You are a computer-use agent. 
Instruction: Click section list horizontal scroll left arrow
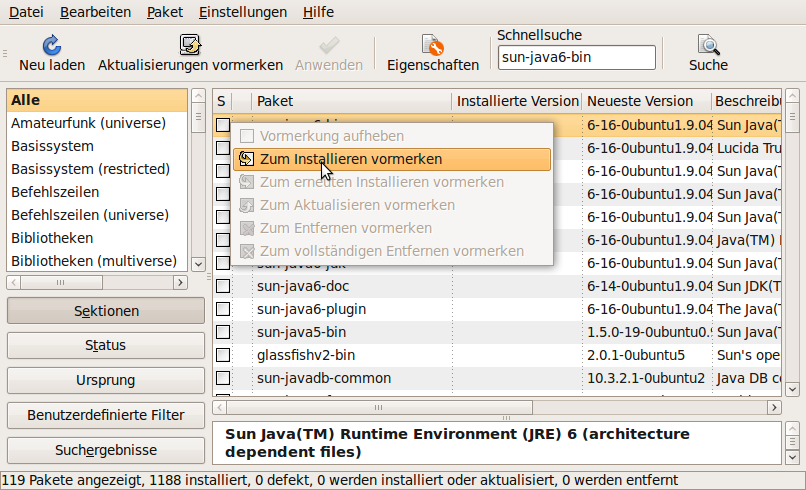[x=14, y=282]
